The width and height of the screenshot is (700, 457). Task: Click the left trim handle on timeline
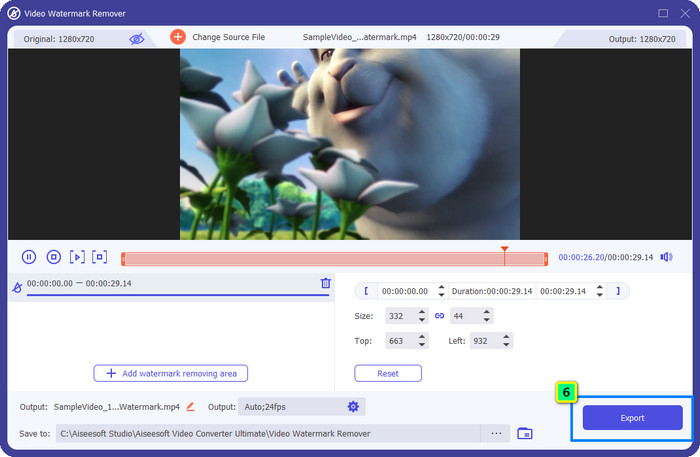(x=123, y=259)
